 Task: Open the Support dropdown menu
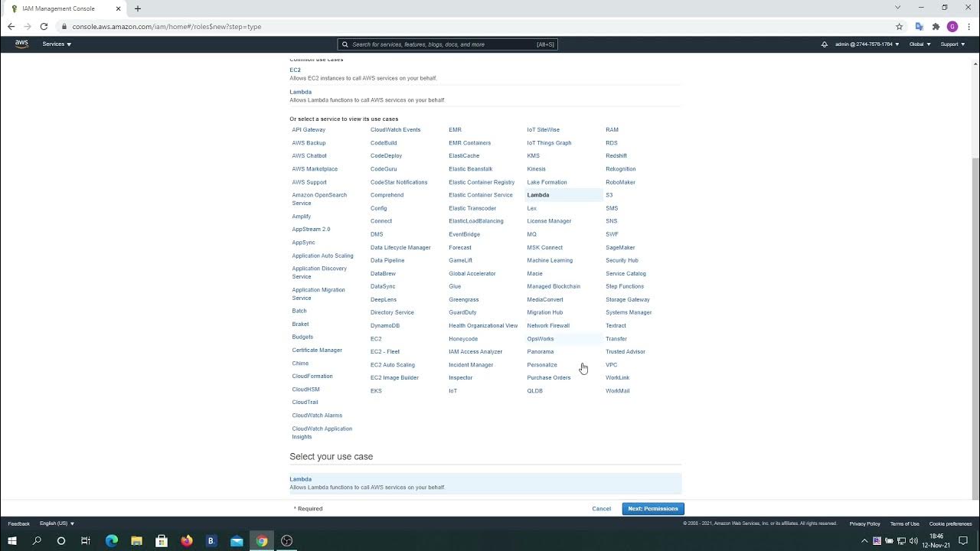point(952,44)
